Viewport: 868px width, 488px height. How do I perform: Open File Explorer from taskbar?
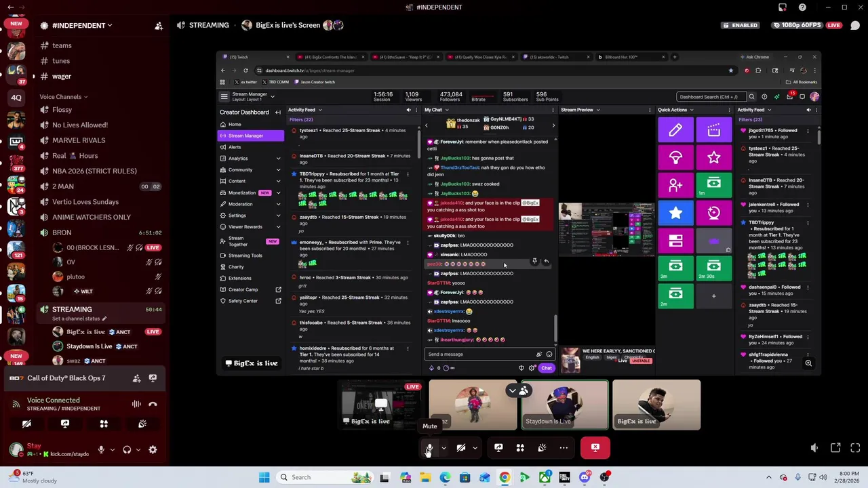coord(425,477)
